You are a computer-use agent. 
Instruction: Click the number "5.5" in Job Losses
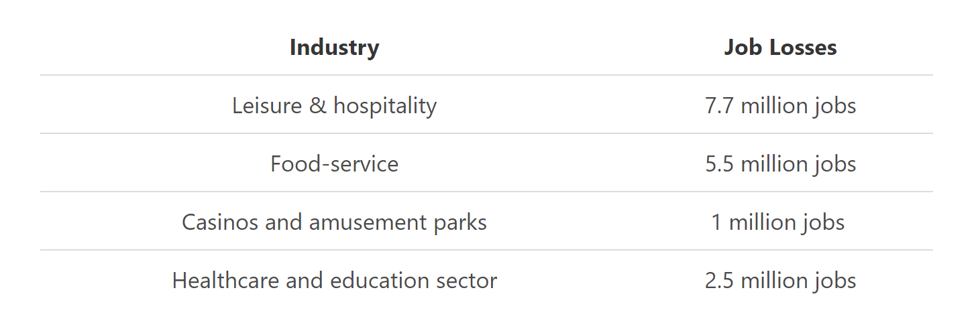[x=720, y=164]
